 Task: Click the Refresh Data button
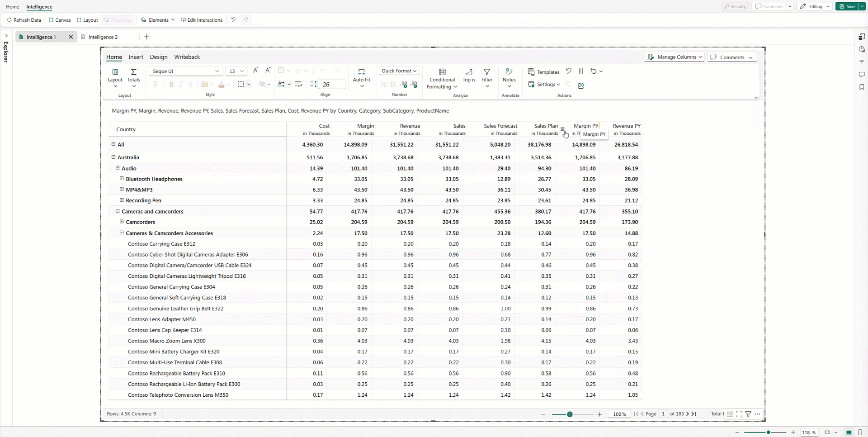pos(24,20)
